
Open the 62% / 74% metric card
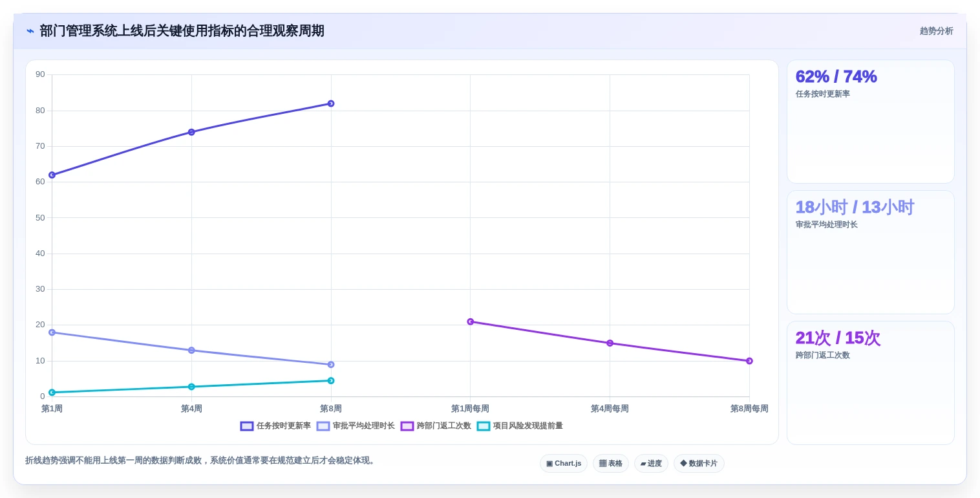tap(870, 122)
